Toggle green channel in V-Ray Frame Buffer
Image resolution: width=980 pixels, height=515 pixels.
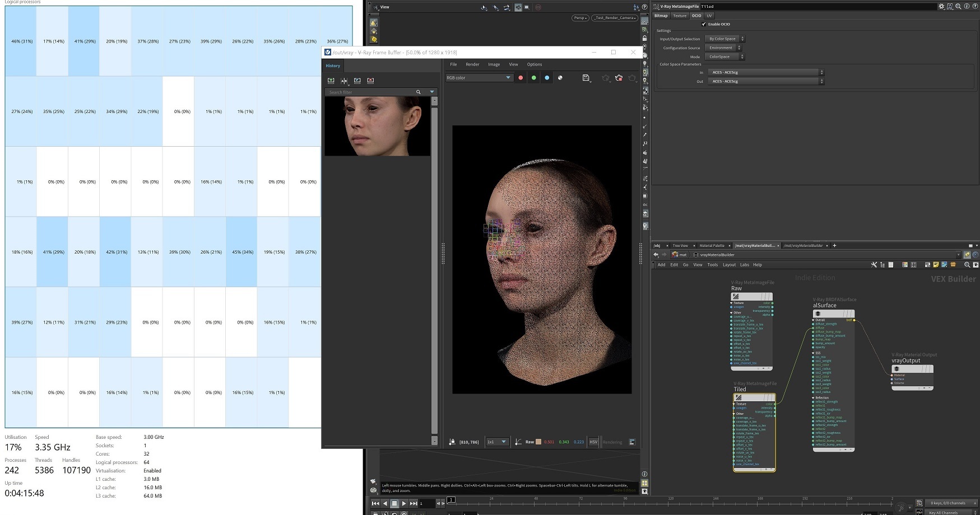(533, 78)
